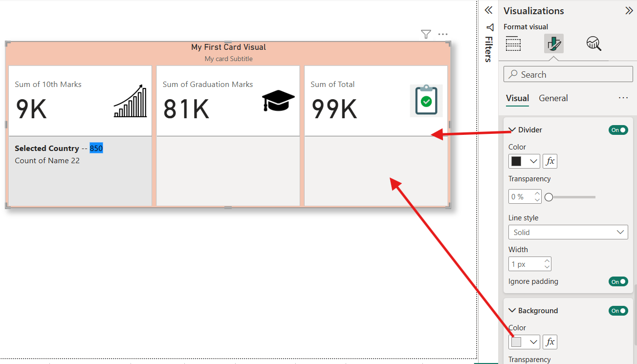Switch to the General tab
The width and height of the screenshot is (637, 364).
553,98
